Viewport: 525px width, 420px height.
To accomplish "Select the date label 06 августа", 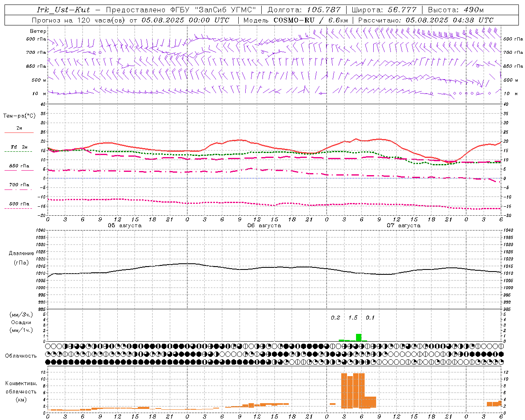I will pyautogui.click(x=264, y=226).
